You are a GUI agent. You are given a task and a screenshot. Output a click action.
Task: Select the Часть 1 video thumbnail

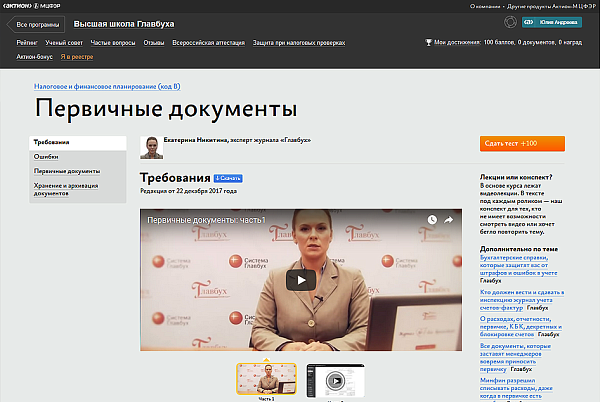tap(266, 379)
